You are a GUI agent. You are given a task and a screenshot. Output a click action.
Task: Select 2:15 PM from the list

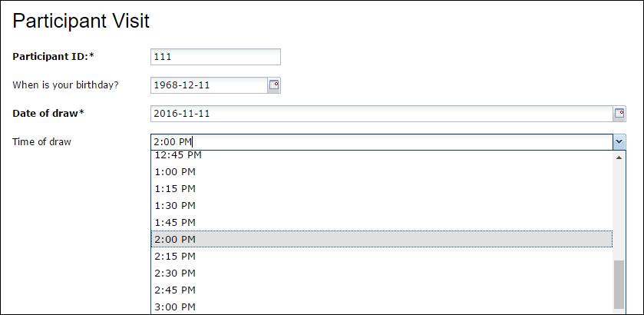(x=381, y=256)
